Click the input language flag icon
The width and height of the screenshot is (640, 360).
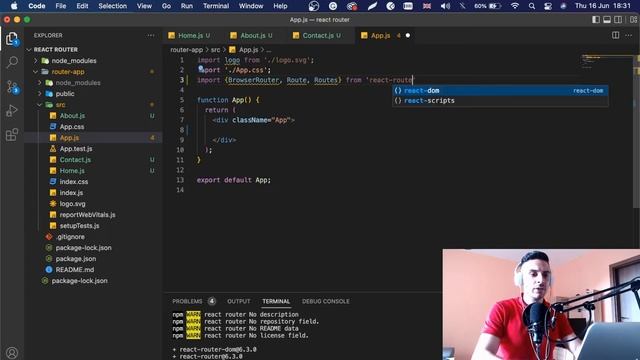click(427, 6)
